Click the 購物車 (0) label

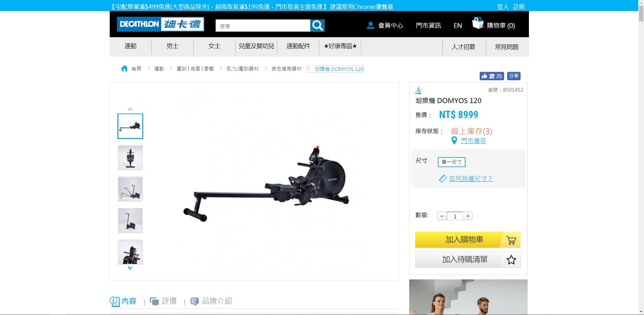tap(501, 25)
